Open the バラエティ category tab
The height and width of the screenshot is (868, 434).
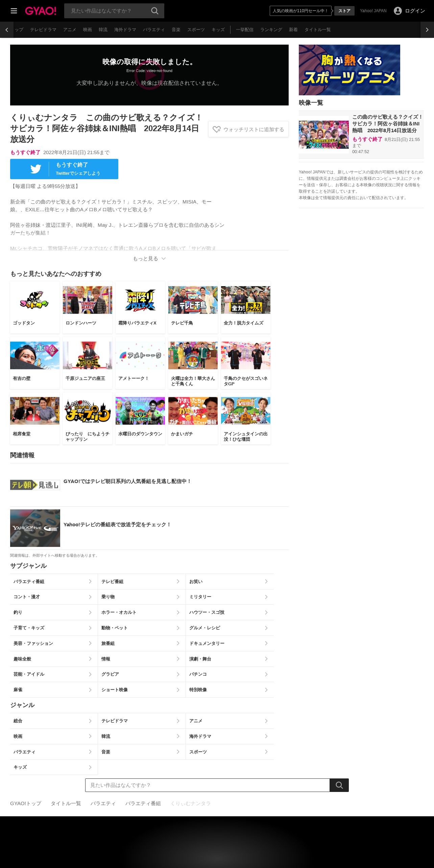pos(154,30)
